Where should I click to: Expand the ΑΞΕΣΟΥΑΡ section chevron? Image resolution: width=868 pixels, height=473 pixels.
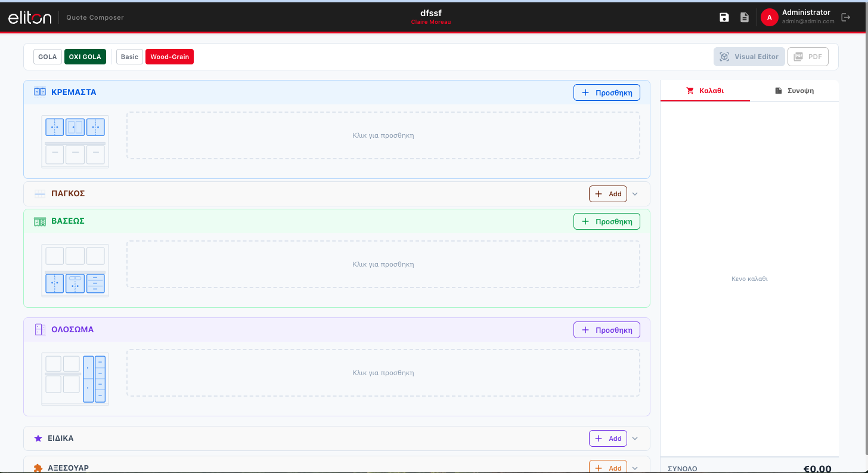[635, 468]
